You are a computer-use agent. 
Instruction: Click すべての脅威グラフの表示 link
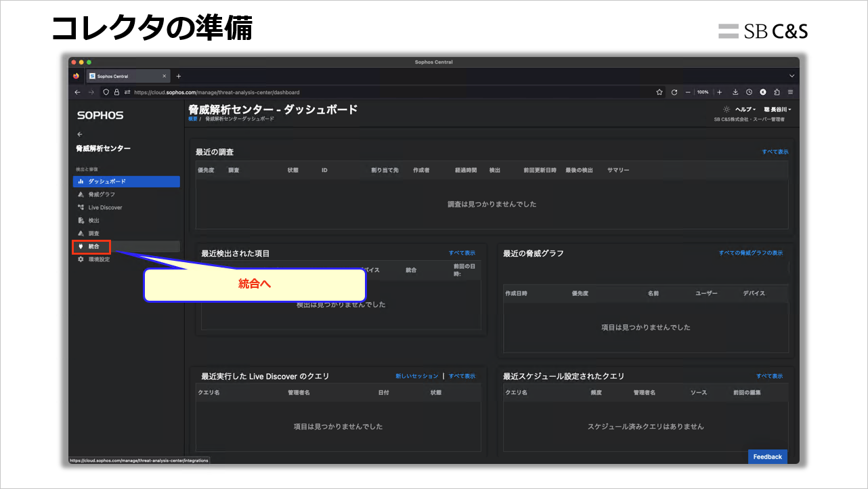(x=751, y=253)
